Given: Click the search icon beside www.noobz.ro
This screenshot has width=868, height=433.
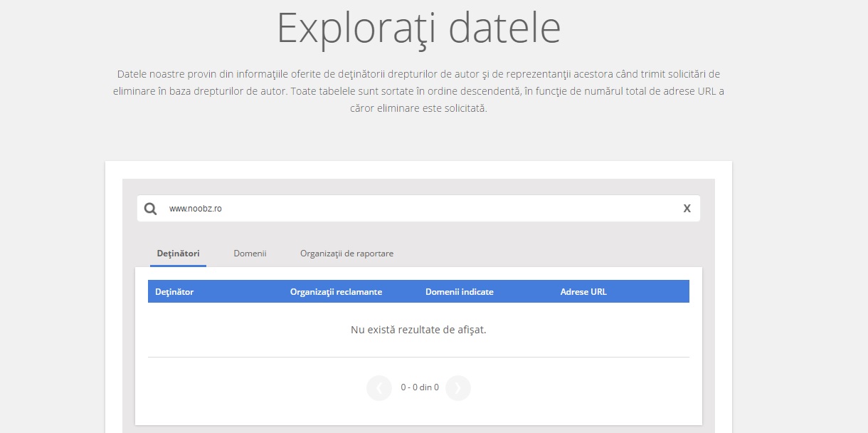Looking at the screenshot, I should [150, 208].
